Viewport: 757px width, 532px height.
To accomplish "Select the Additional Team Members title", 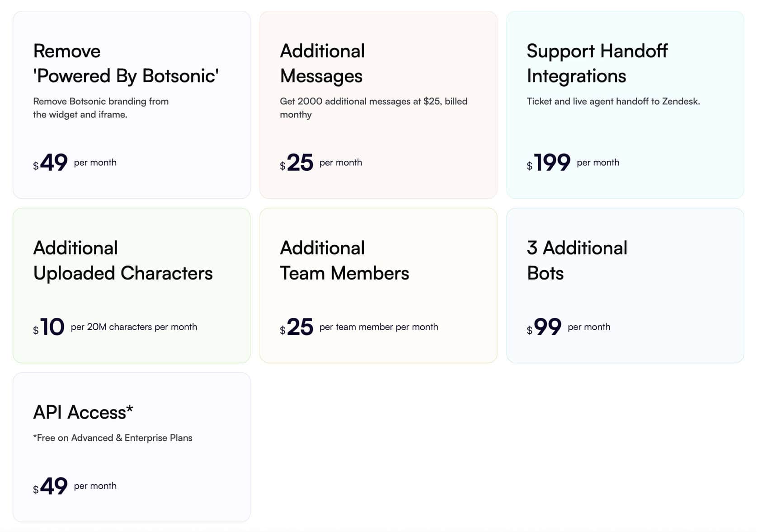I will (x=344, y=261).
